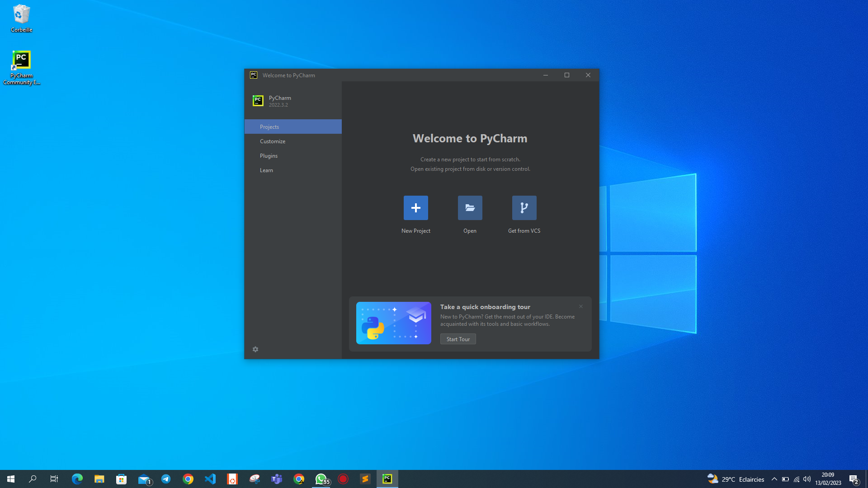The width and height of the screenshot is (868, 488).
Task: Launch Microsoft Edge from the taskbar
Action: point(77,479)
